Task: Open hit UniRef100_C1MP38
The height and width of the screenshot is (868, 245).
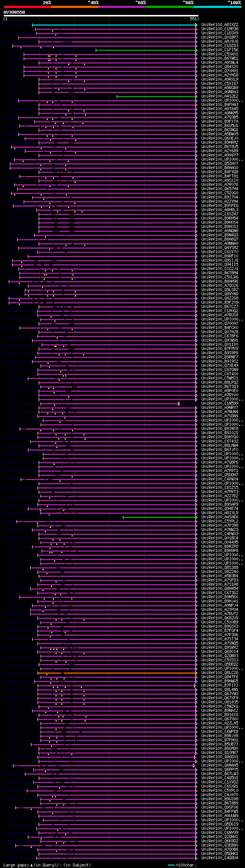Action: (220, 29)
